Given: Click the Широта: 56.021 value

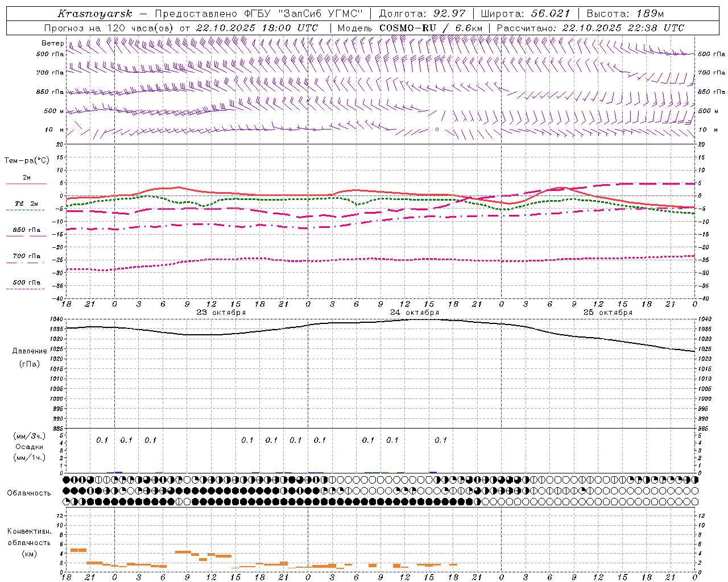Looking at the screenshot, I should pyautogui.click(x=526, y=14).
